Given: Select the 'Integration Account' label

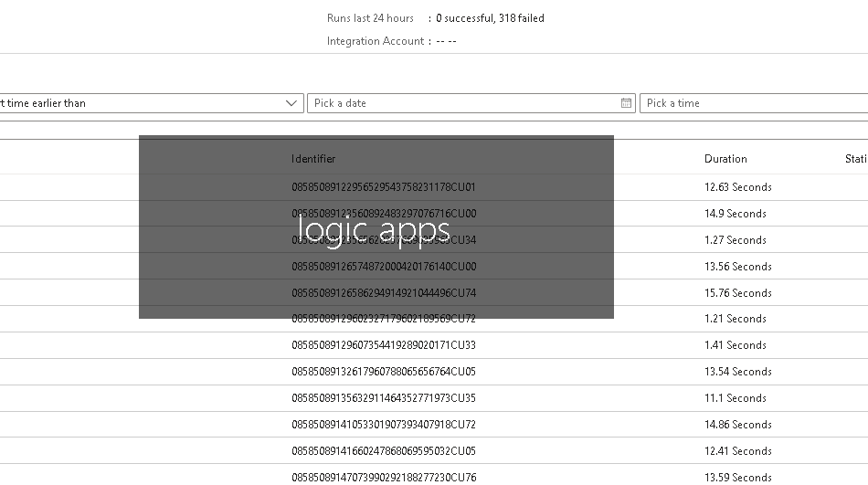Looking at the screenshot, I should (x=376, y=41).
